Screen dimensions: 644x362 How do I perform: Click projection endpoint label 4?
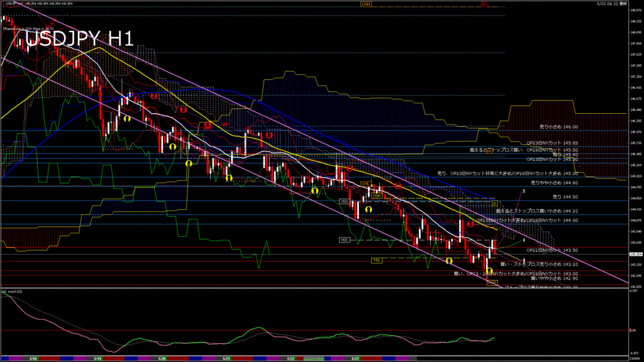coord(524,241)
